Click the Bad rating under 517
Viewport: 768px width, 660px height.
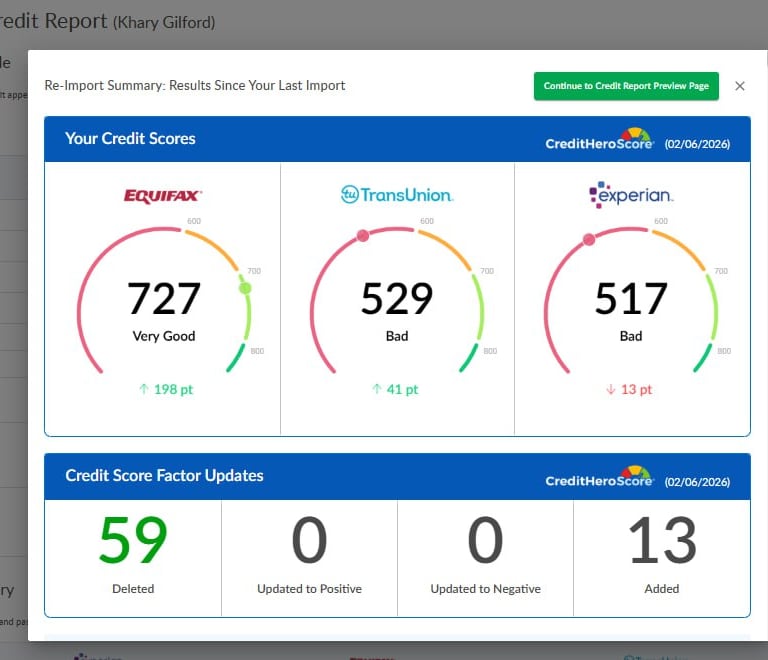tap(631, 336)
